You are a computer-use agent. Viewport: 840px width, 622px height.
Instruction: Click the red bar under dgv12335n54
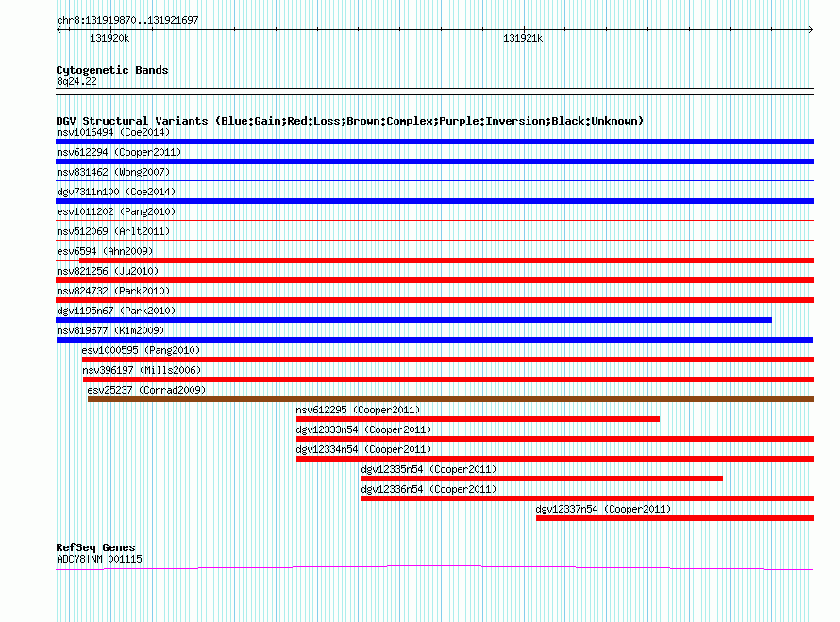click(542, 479)
